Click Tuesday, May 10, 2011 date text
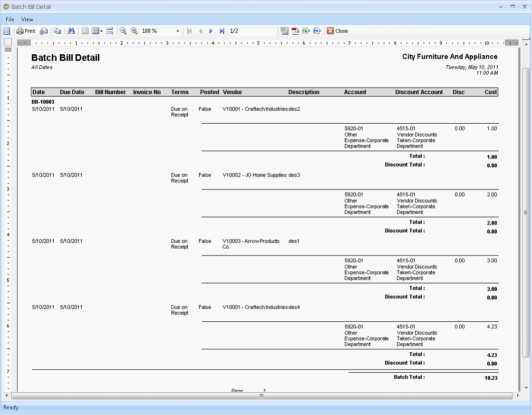Viewport: 532px width, 415px height. [x=472, y=67]
